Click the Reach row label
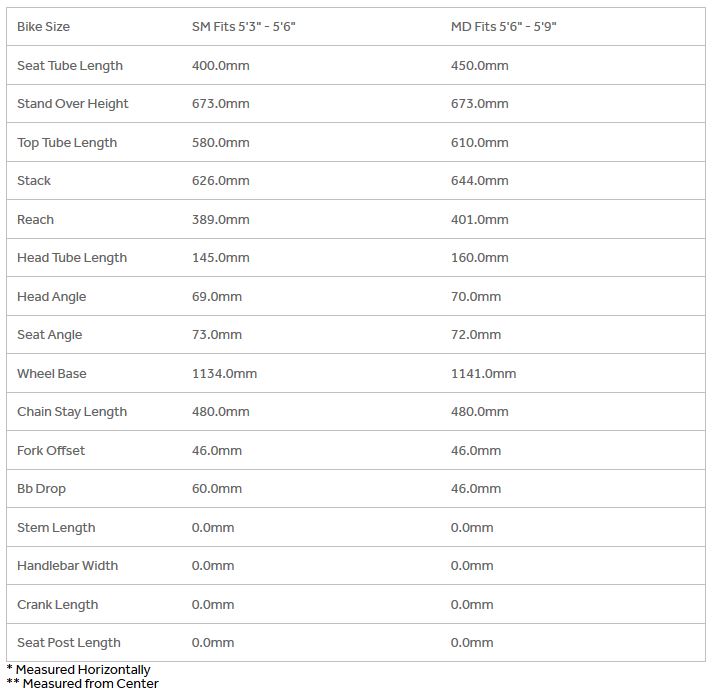The width and height of the screenshot is (713, 694). click(35, 220)
